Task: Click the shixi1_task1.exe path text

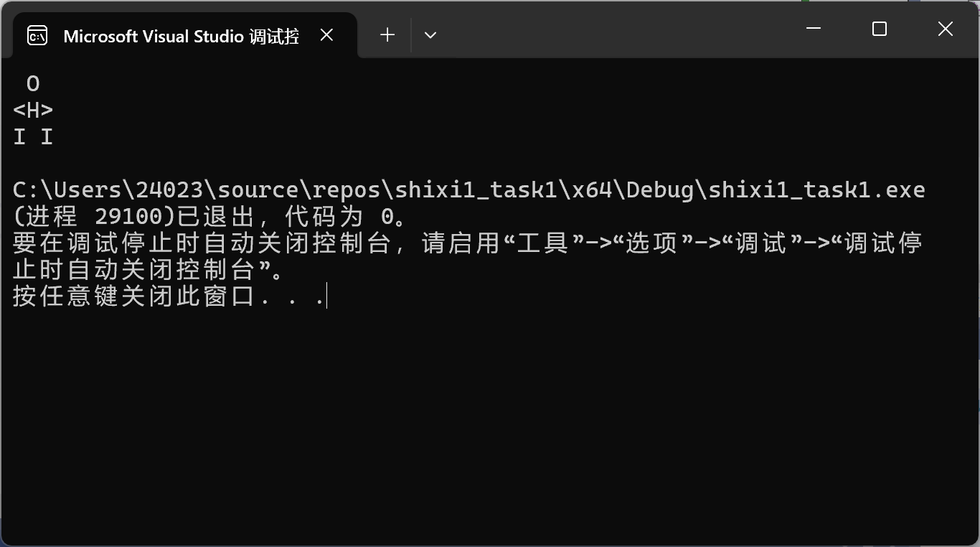Action: 816,190
